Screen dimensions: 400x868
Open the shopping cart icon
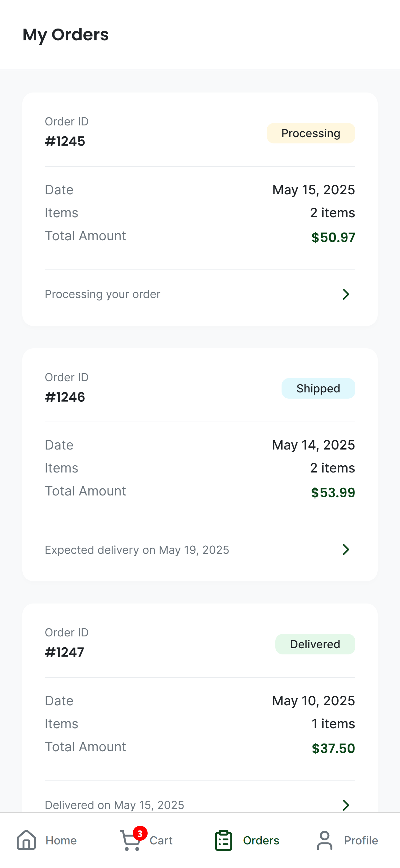[130, 841]
